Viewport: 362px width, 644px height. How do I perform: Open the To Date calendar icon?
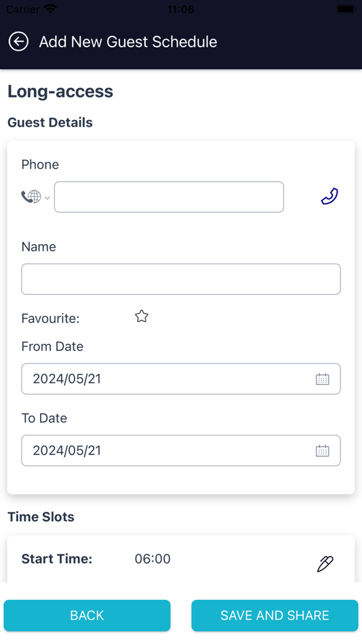point(322,451)
